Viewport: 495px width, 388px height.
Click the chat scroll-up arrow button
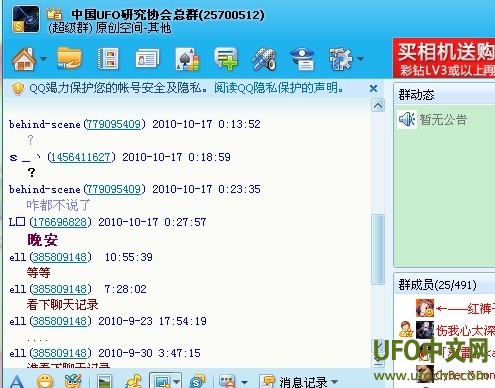[378, 106]
